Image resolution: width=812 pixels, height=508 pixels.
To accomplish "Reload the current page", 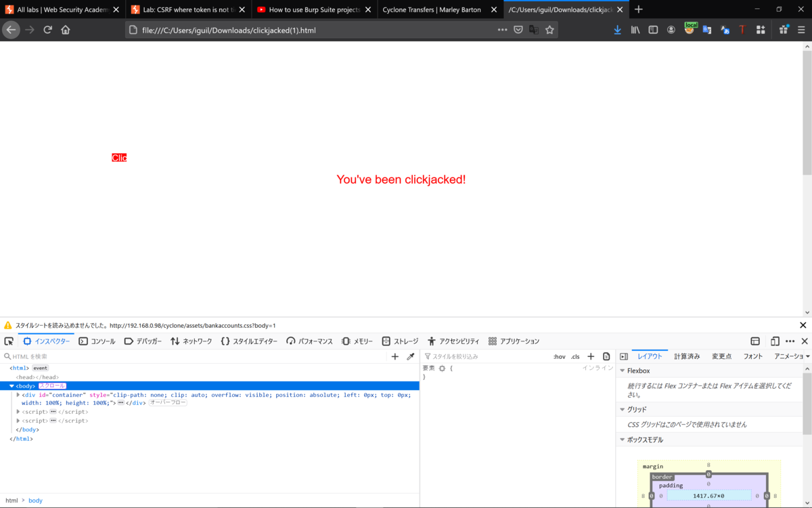I will [48, 30].
